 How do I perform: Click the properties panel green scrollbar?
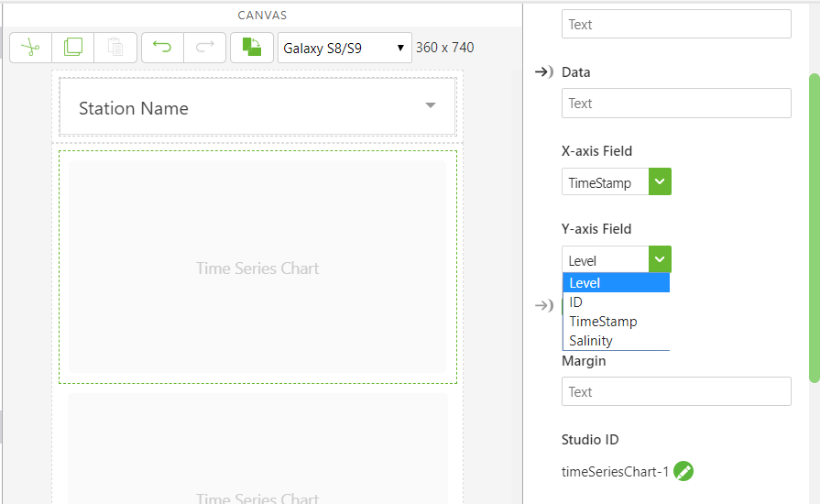[814, 229]
